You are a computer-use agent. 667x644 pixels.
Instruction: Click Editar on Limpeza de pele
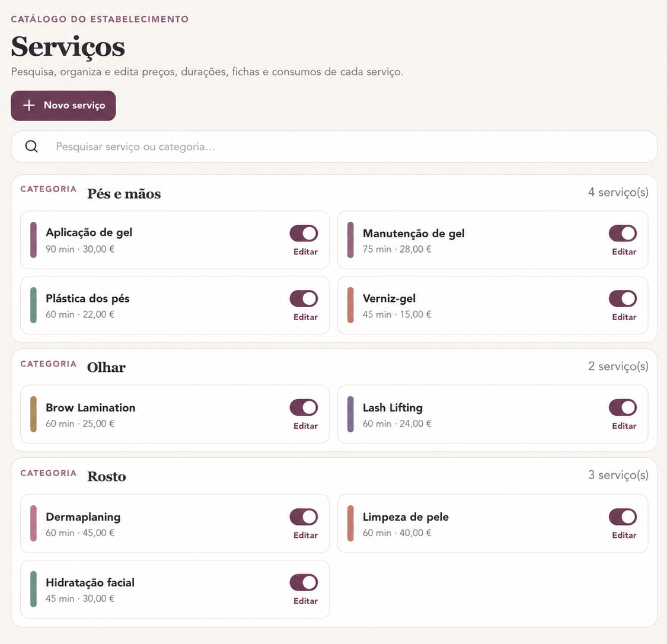tap(624, 535)
